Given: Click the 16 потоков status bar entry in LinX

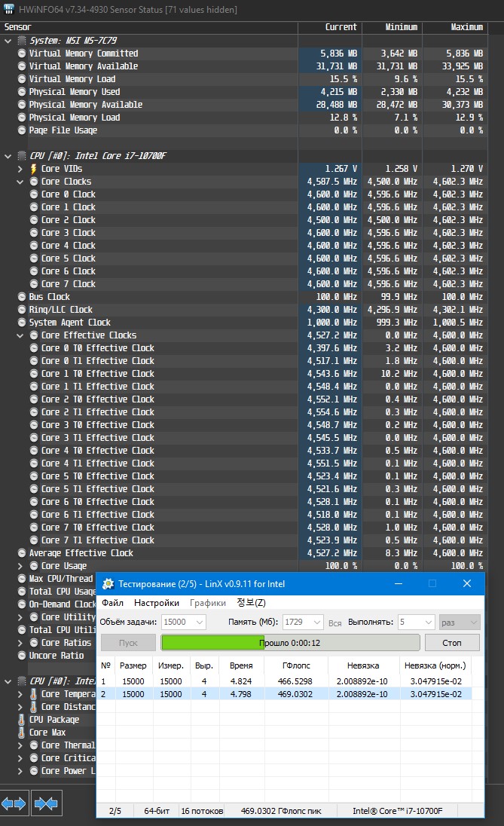Looking at the screenshot, I should [x=202, y=811].
